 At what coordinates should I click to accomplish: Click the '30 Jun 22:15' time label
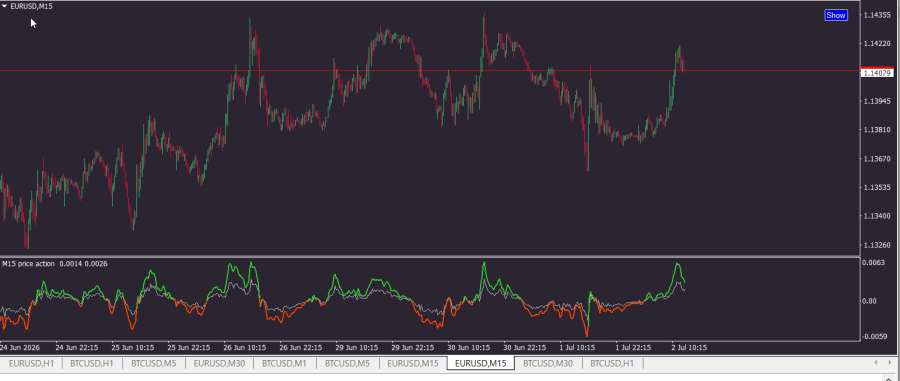click(x=525, y=348)
